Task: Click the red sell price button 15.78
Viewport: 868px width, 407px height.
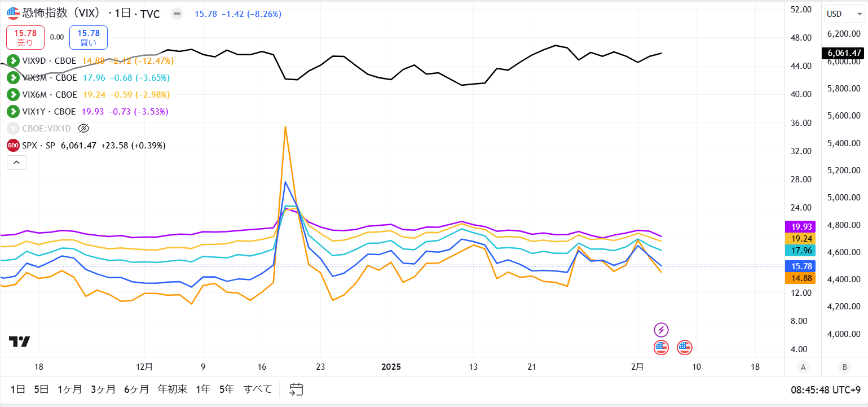Action: point(25,37)
